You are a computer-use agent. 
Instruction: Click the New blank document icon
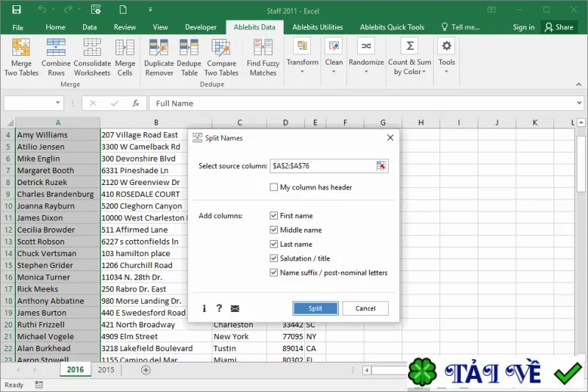pos(123,10)
